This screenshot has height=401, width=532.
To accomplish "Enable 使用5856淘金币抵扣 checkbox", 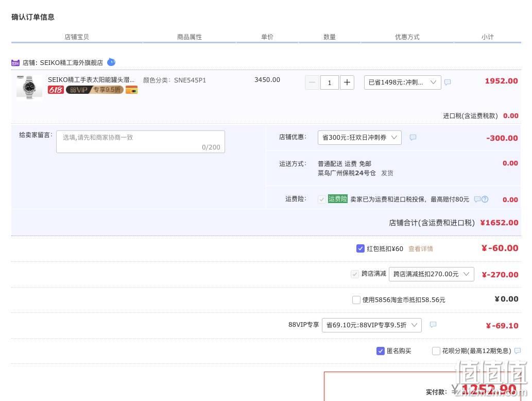I will point(356,300).
